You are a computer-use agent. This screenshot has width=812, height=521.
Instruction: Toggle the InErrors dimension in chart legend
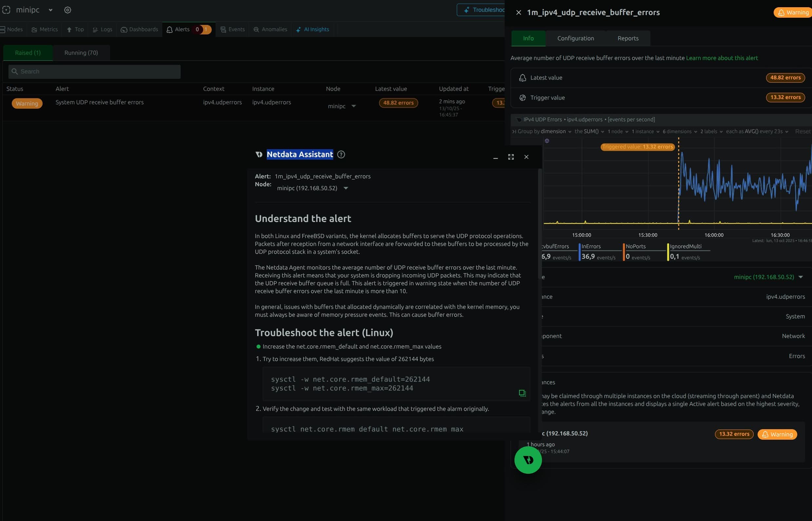click(x=591, y=246)
